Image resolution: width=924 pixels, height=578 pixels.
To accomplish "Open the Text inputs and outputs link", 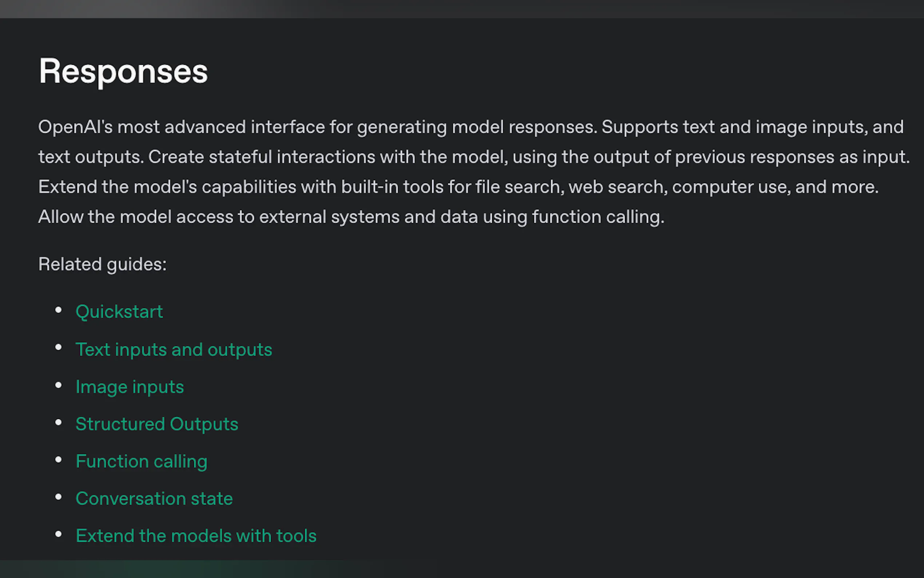I will 174,349.
